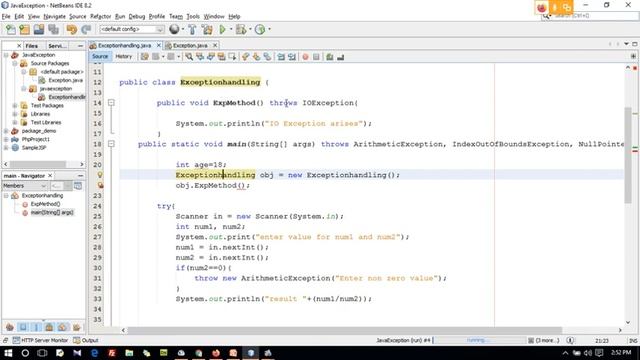Click the Shift Line Right icon

291,57
